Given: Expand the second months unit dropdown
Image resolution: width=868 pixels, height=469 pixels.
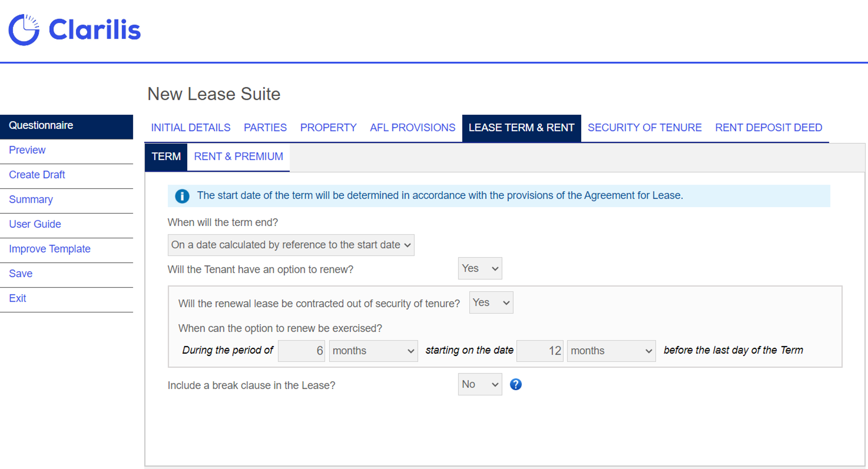Looking at the screenshot, I should (611, 351).
